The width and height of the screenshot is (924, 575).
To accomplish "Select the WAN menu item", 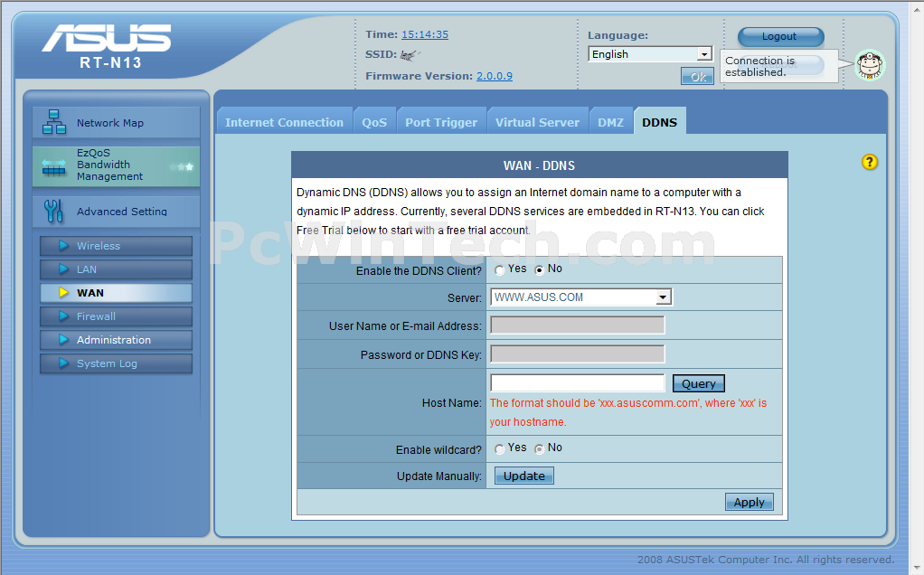I will [116, 293].
